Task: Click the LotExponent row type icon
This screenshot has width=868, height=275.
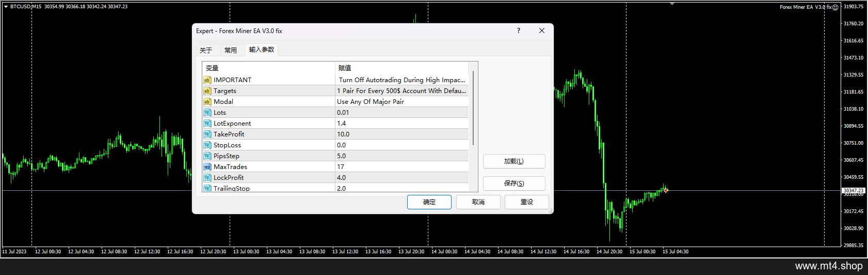Action: click(207, 124)
